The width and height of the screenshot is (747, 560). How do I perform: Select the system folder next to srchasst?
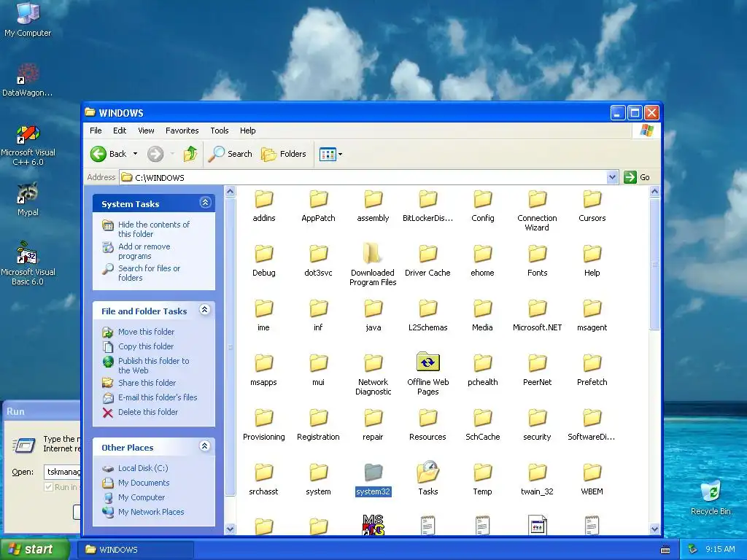[318, 472]
